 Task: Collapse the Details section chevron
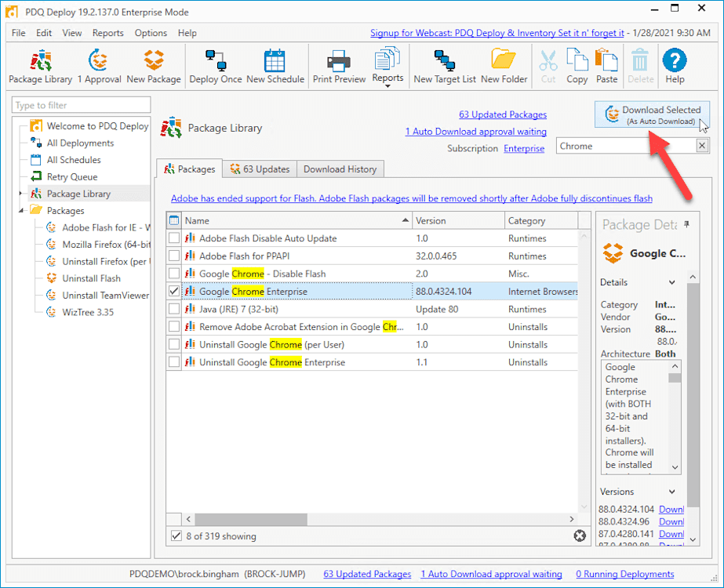click(671, 282)
